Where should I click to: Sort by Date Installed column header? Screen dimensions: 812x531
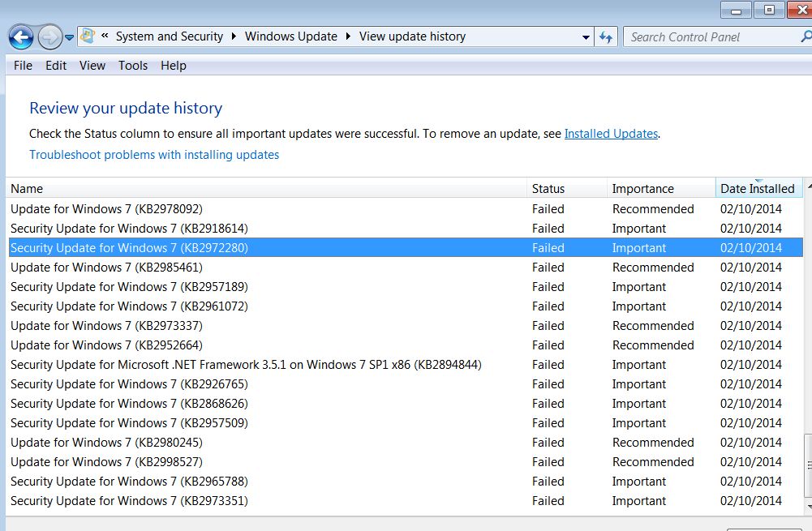coord(759,188)
